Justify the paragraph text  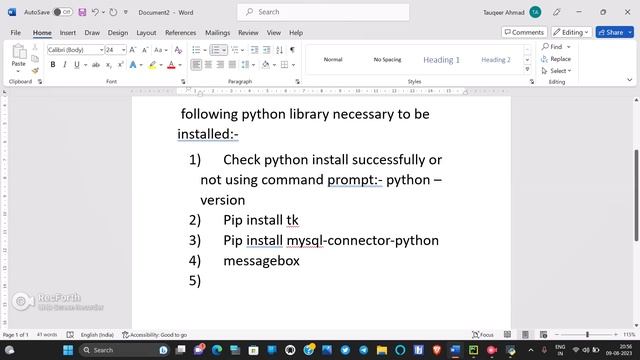pyautogui.click(x=232, y=64)
